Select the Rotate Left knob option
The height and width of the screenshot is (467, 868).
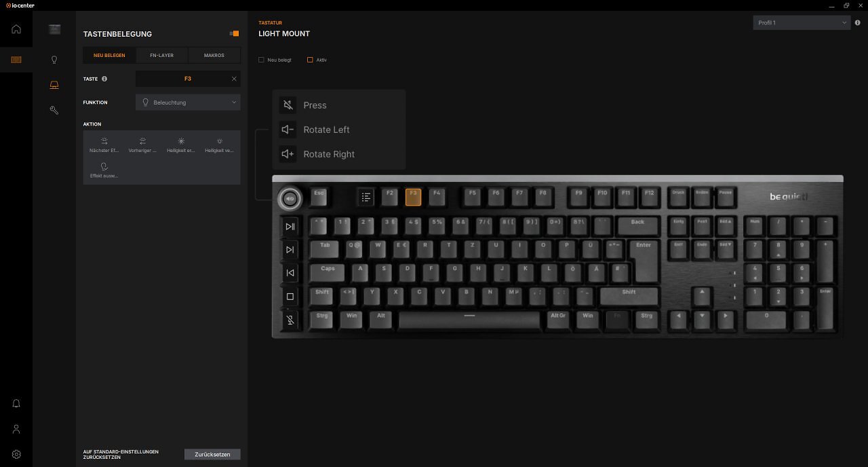coord(315,130)
